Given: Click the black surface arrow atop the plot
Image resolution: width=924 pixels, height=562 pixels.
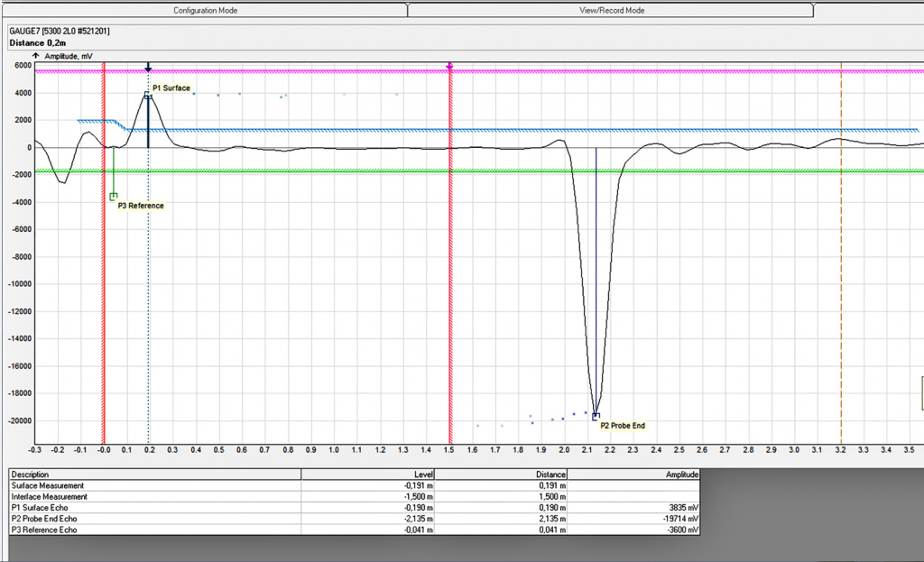Looking at the screenshot, I should pyautogui.click(x=148, y=67).
